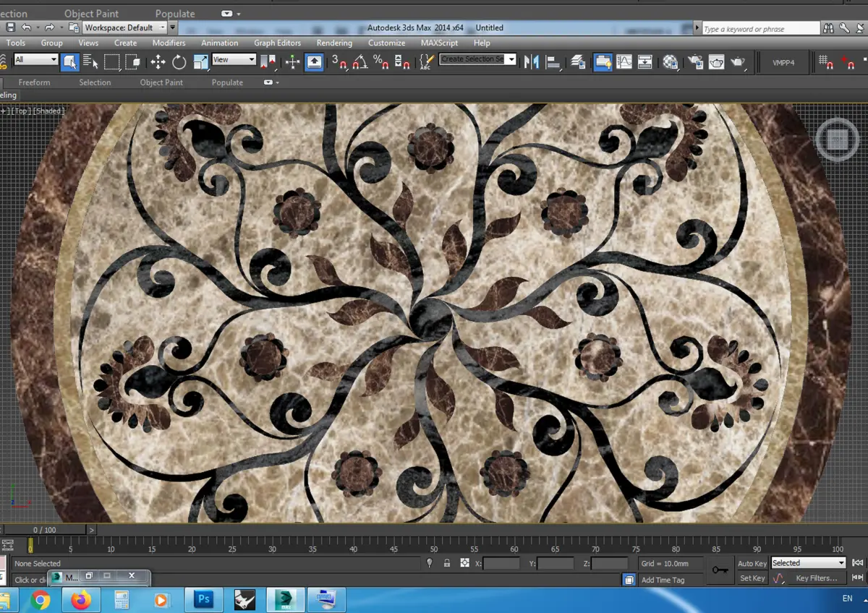The height and width of the screenshot is (613, 868).
Task: Open the Material Editor
Action: 671,62
